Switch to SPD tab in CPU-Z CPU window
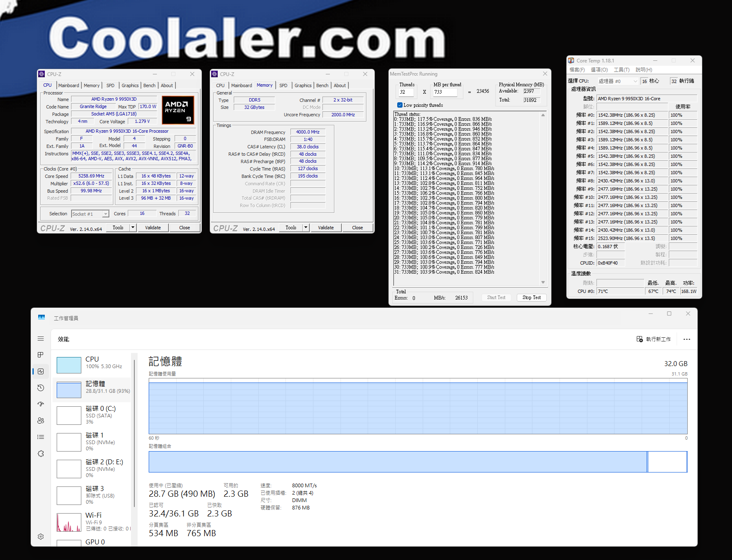The height and width of the screenshot is (560, 732). [x=110, y=85]
